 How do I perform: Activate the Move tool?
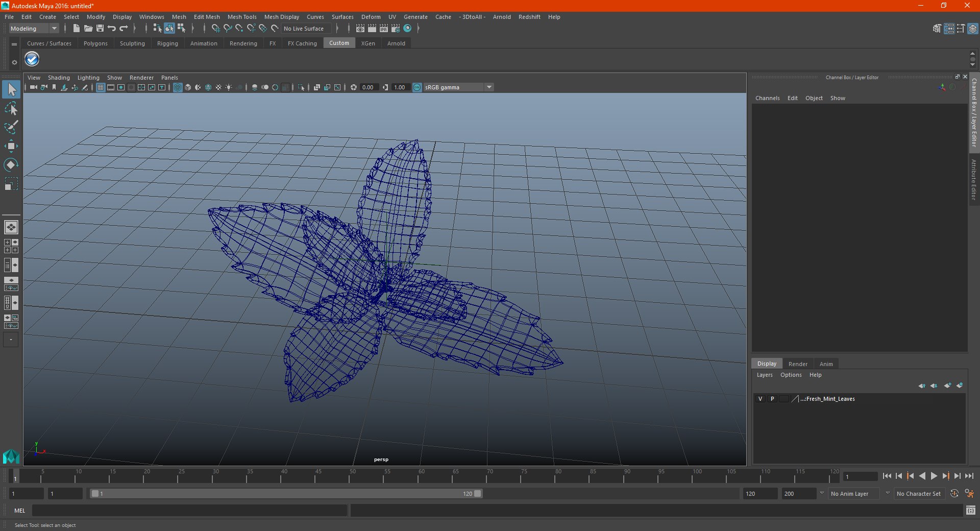pos(11,146)
